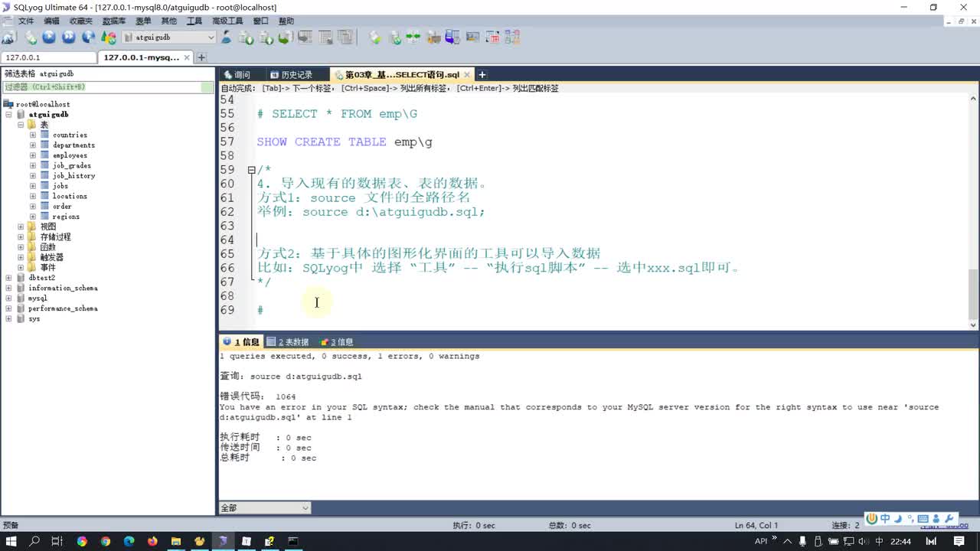Click the new connection toolbar icon

tap(8, 37)
